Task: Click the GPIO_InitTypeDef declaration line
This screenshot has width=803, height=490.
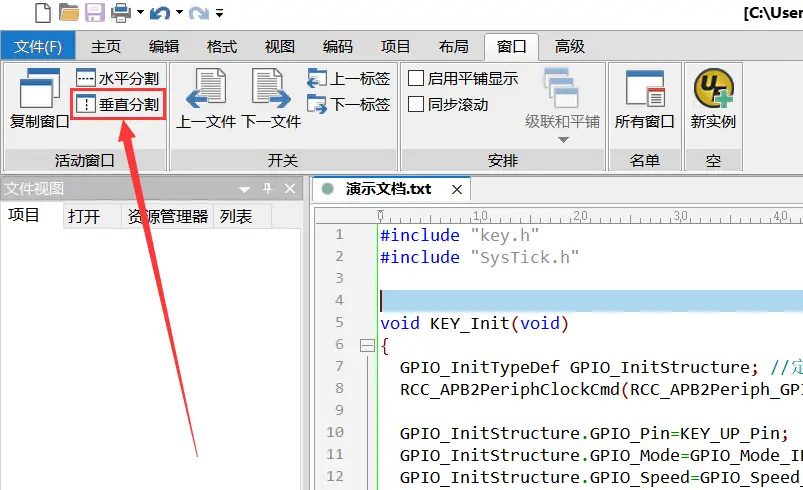Action: point(601,367)
